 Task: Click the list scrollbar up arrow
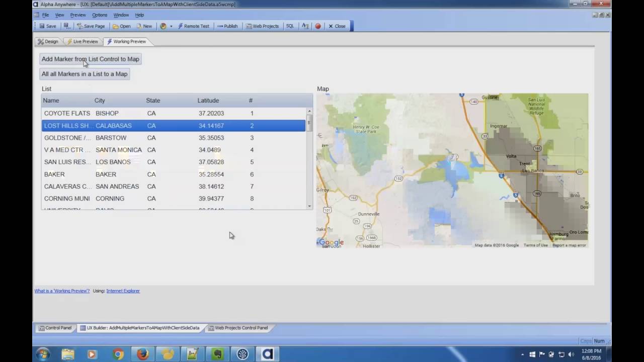[x=309, y=111]
